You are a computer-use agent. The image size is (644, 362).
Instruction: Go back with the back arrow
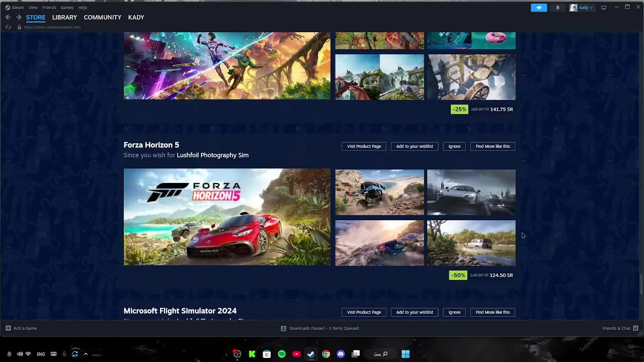[x=8, y=17]
